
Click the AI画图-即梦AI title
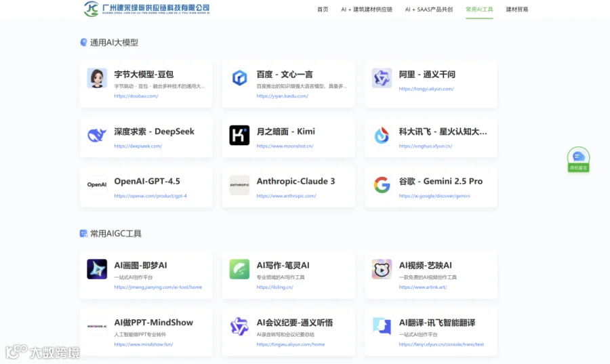tap(140, 265)
